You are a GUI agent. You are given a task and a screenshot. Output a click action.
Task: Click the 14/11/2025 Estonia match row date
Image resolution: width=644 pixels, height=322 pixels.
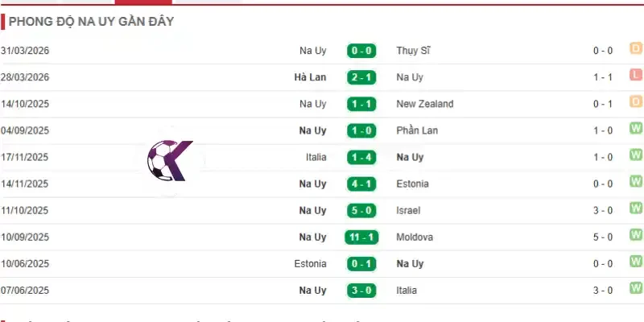tap(25, 184)
